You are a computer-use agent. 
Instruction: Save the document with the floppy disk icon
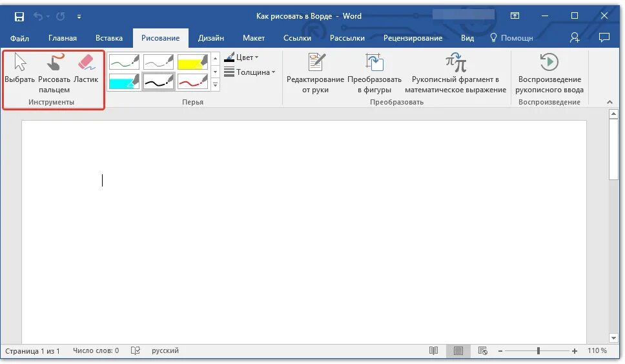(x=19, y=16)
